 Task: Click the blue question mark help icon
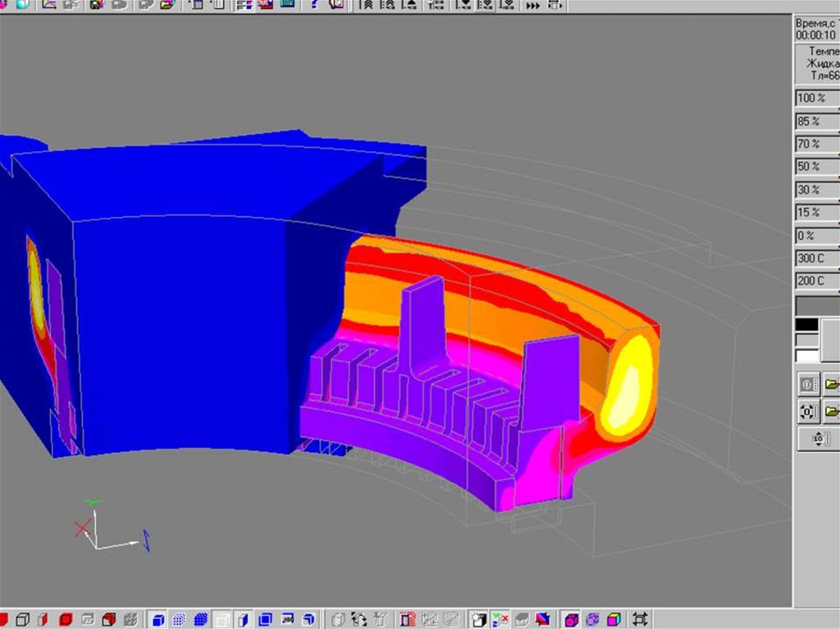[315, 5]
